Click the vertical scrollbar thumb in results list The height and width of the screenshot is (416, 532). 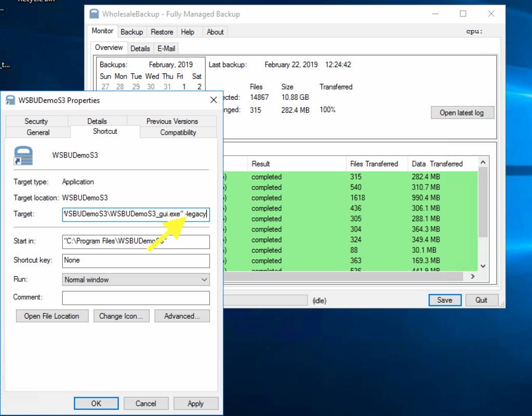tap(483, 202)
